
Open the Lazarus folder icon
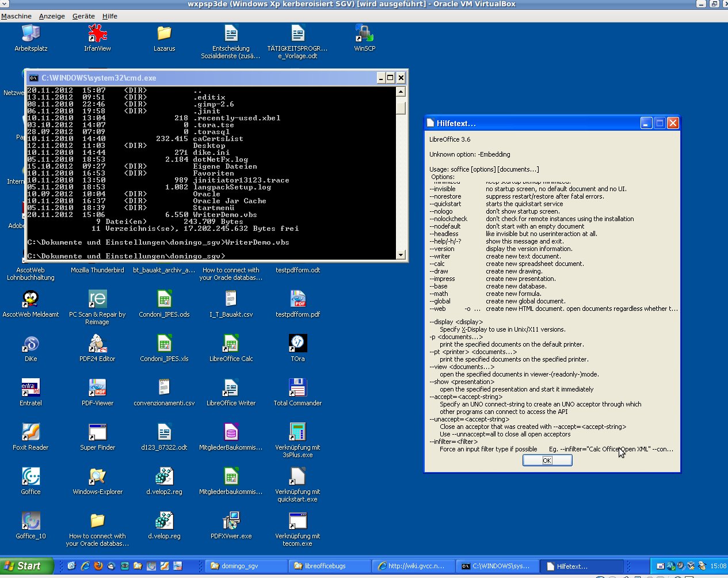point(164,35)
